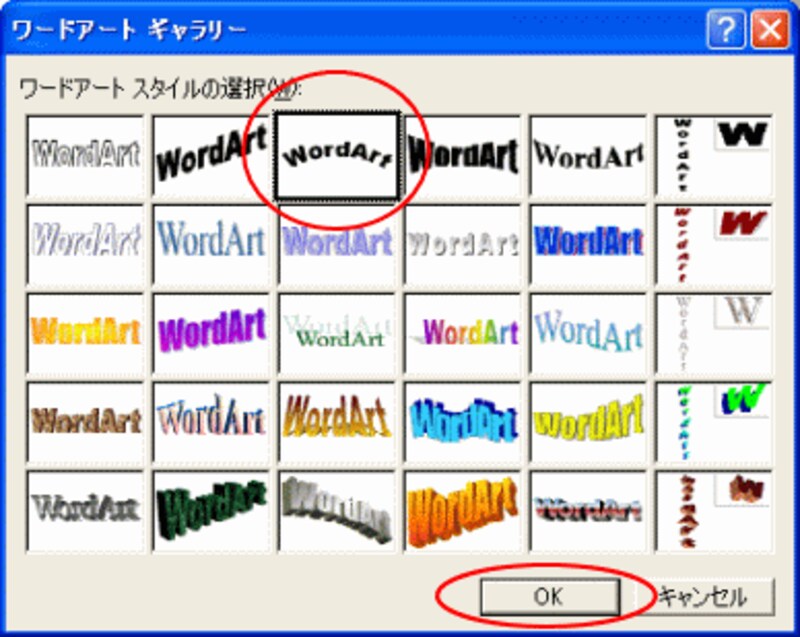The height and width of the screenshot is (637, 800).
Task: Choose the black upward-slanted WordArt style
Action: (211, 156)
